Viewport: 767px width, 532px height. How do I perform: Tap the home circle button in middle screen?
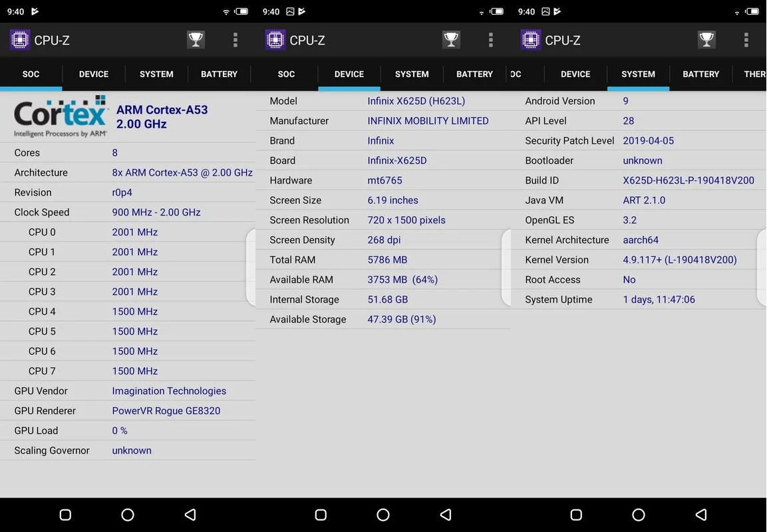383,515
